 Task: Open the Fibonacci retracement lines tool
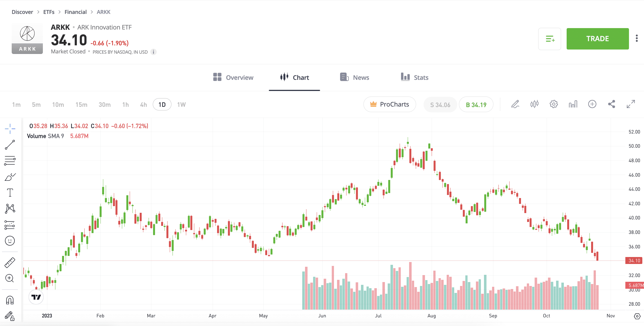tap(10, 161)
